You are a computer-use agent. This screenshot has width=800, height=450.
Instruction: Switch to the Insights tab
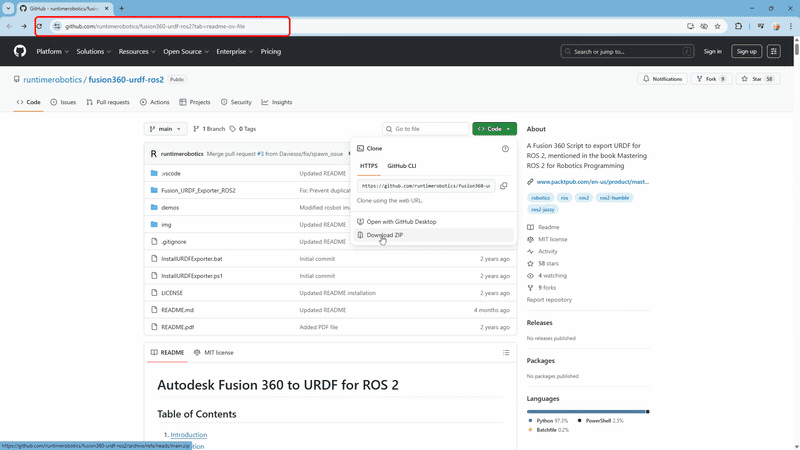tap(277, 102)
